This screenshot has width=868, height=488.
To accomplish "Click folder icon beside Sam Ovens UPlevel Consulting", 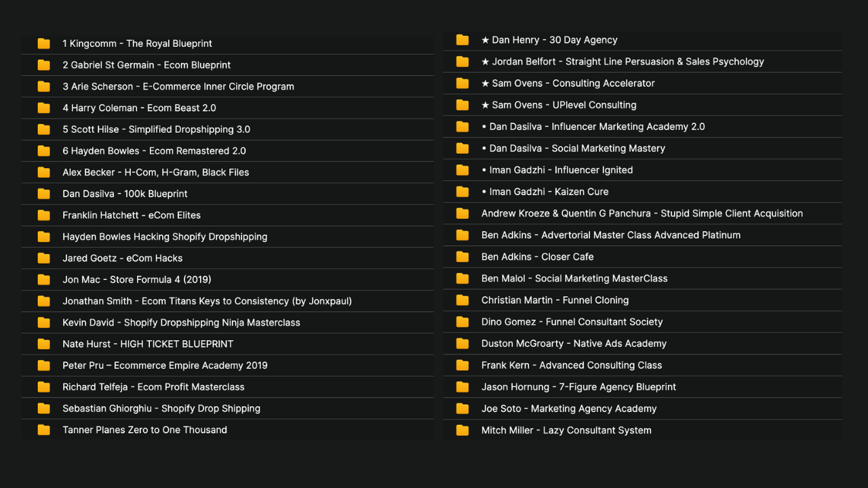I will point(462,105).
